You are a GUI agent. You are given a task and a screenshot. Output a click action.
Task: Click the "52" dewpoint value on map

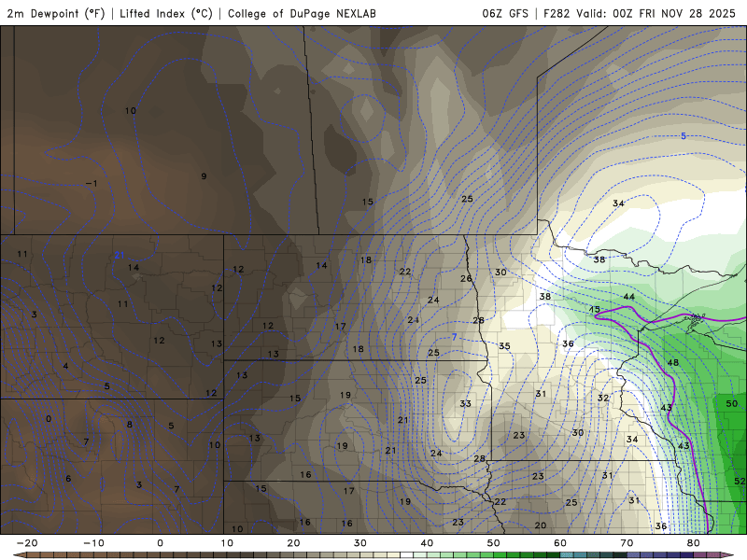tap(740, 481)
